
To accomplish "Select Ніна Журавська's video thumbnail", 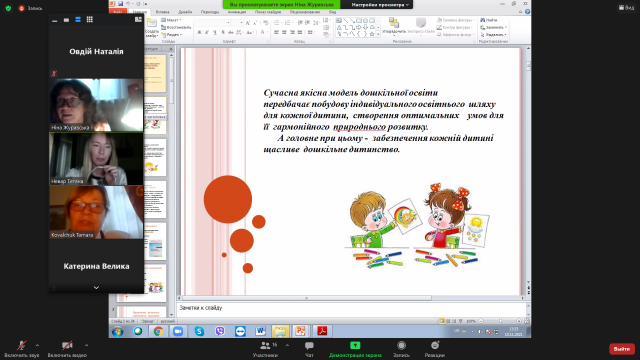I will coord(96,105).
